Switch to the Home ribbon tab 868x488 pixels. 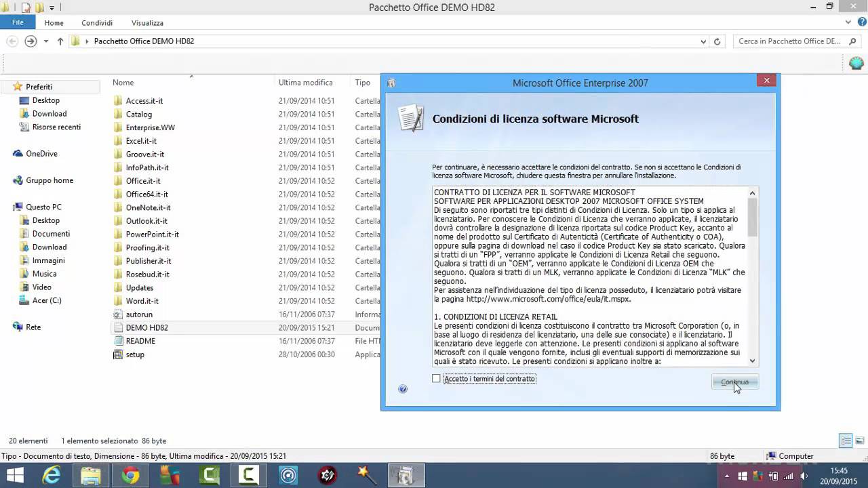tap(54, 22)
